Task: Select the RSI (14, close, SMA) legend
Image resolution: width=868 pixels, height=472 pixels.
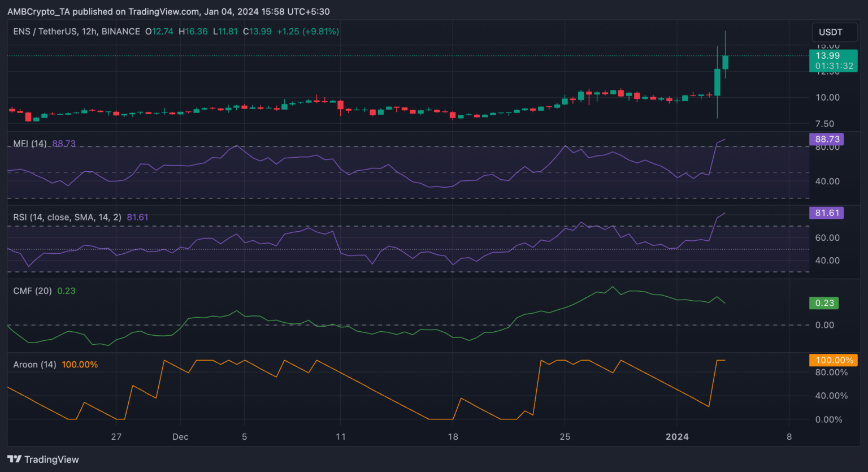Action: pyautogui.click(x=67, y=217)
